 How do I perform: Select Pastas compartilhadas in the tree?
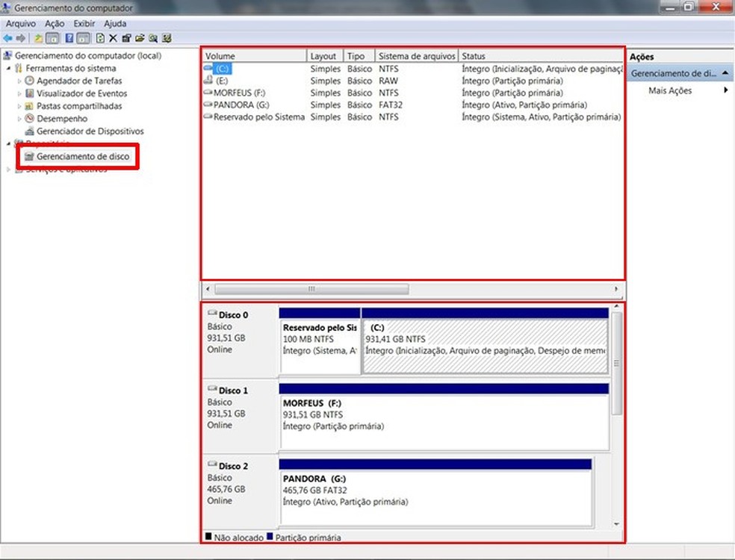coord(79,106)
